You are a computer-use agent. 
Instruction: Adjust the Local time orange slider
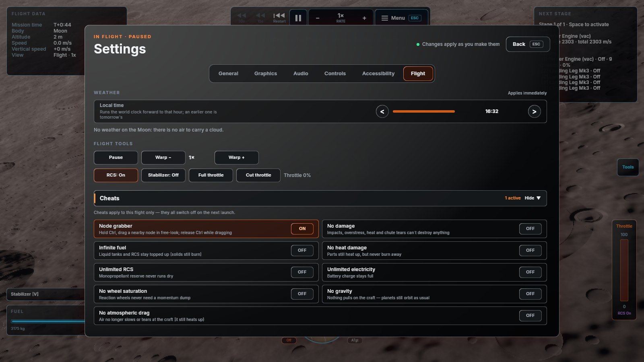click(x=424, y=111)
